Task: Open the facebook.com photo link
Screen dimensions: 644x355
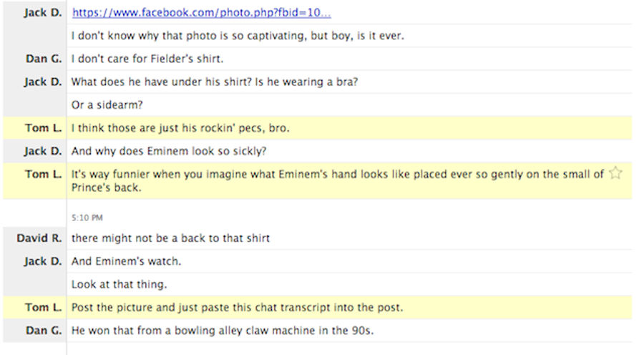Action: [201, 13]
